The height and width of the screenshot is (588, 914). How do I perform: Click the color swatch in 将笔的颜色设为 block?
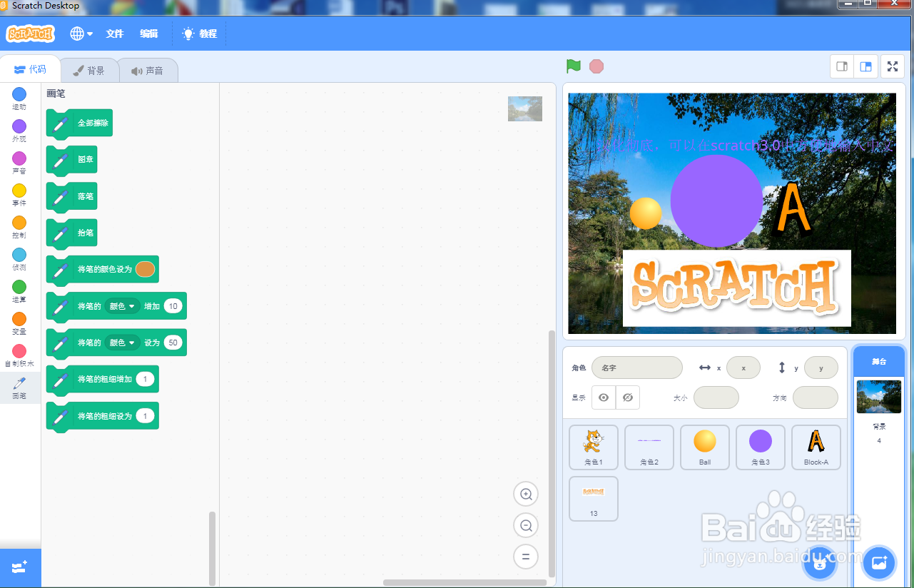pyautogui.click(x=144, y=269)
